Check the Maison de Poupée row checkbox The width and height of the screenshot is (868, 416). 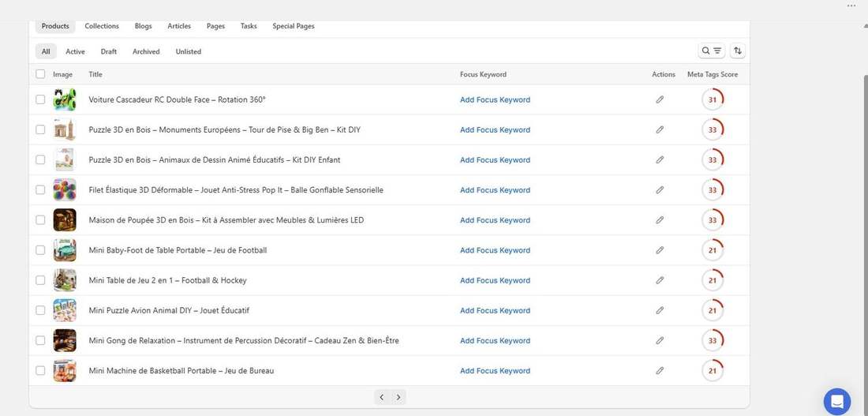click(x=40, y=220)
